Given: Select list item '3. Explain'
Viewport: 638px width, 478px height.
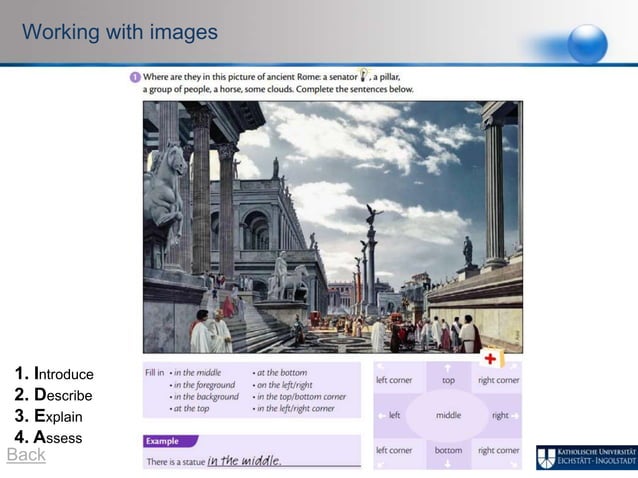Looking at the screenshot, I should coord(48,416).
